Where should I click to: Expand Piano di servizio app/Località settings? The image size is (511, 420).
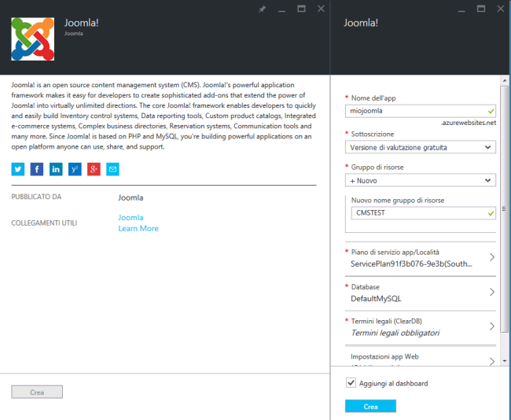click(x=421, y=258)
